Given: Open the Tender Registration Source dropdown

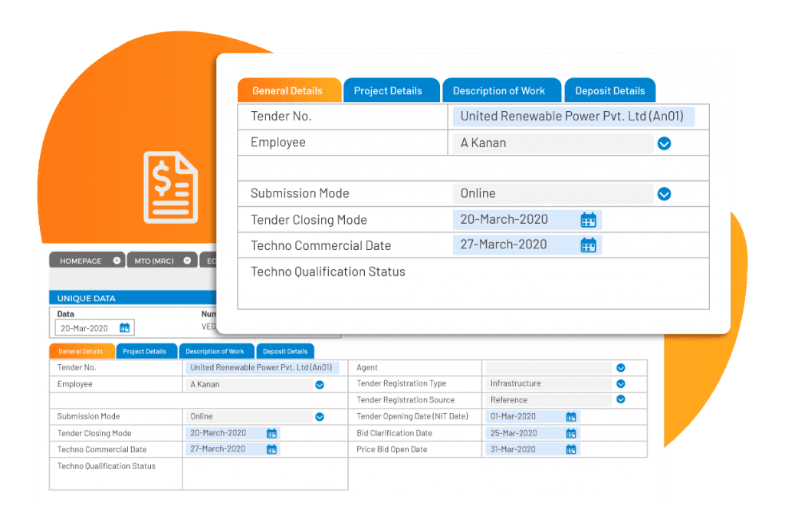Looking at the screenshot, I should point(621,399).
